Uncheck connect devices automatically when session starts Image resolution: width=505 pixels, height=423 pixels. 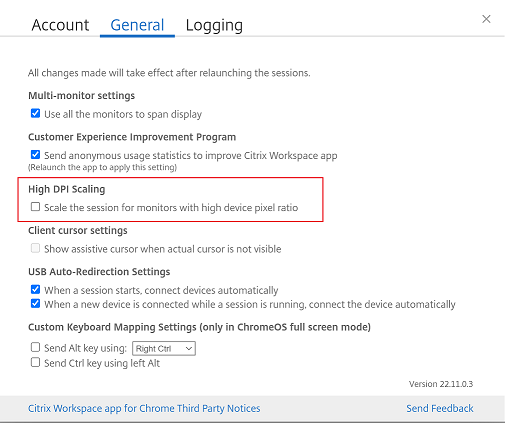pos(35,289)
